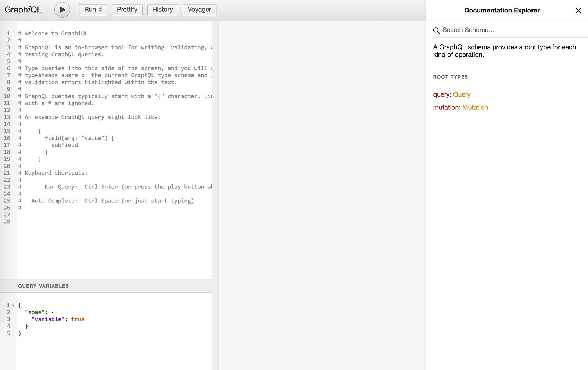
Task: Click the "some" key in query variables
Action: [x=35, y=312]
